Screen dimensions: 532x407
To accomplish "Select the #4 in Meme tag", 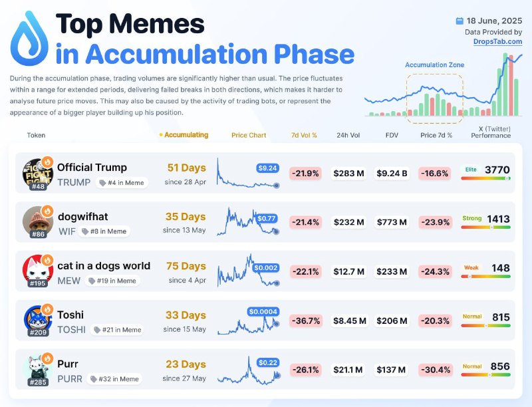I will [x=122, y=183].
